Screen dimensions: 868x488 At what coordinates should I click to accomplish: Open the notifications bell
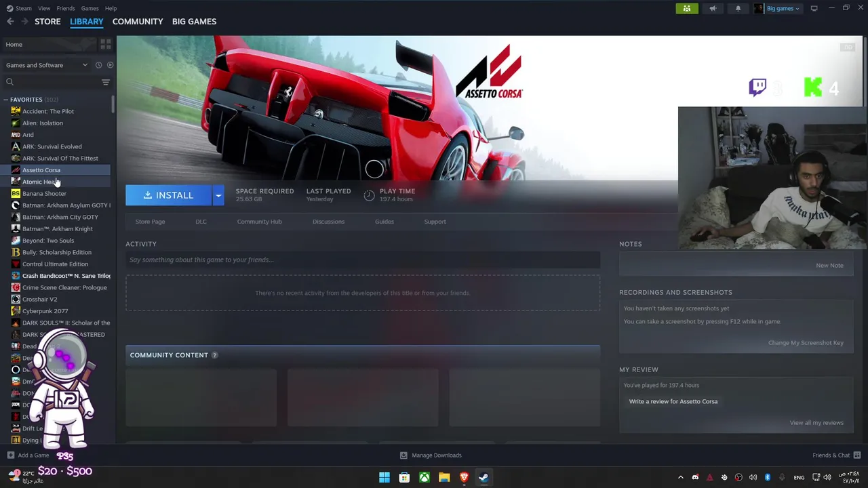tap(738, 9)
